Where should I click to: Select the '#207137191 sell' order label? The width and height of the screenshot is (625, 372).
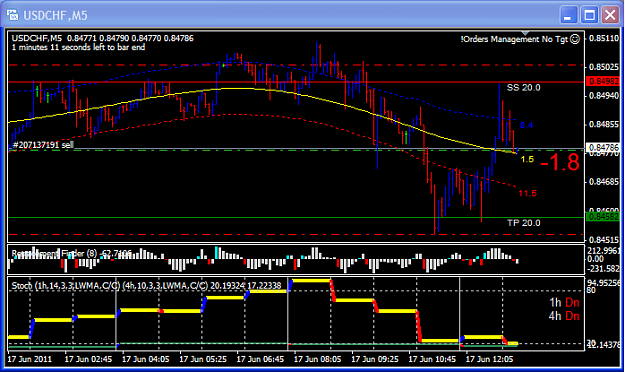pyautogui.click(x=43, y=144)
